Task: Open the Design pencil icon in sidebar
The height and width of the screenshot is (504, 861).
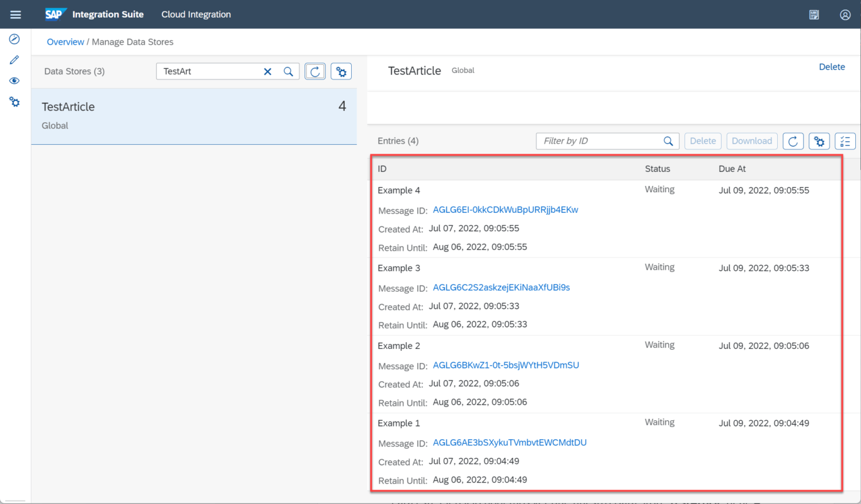Action: click(x=14, y=60)
